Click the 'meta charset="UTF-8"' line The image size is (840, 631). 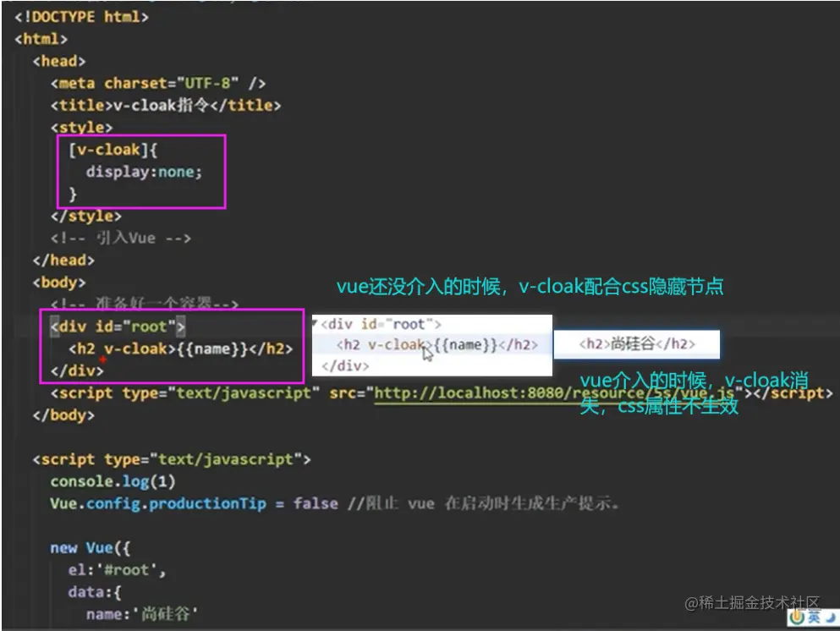[x=158, y=84]
